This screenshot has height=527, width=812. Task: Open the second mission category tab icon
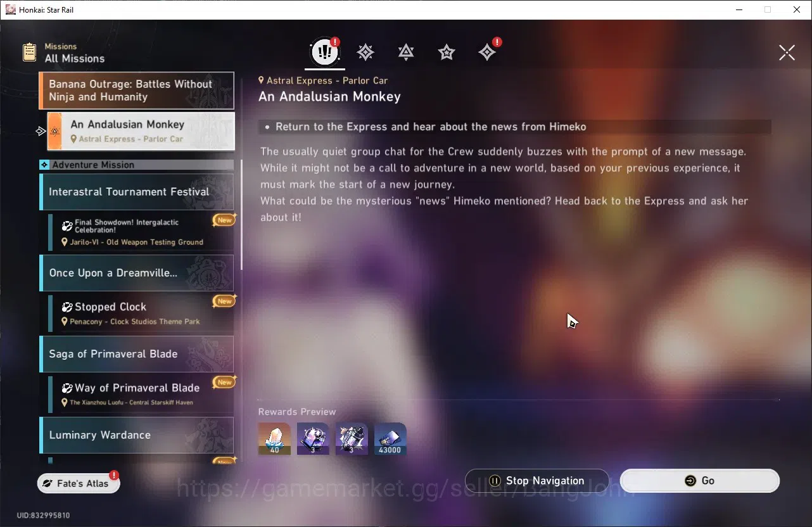tap(365, 53)
